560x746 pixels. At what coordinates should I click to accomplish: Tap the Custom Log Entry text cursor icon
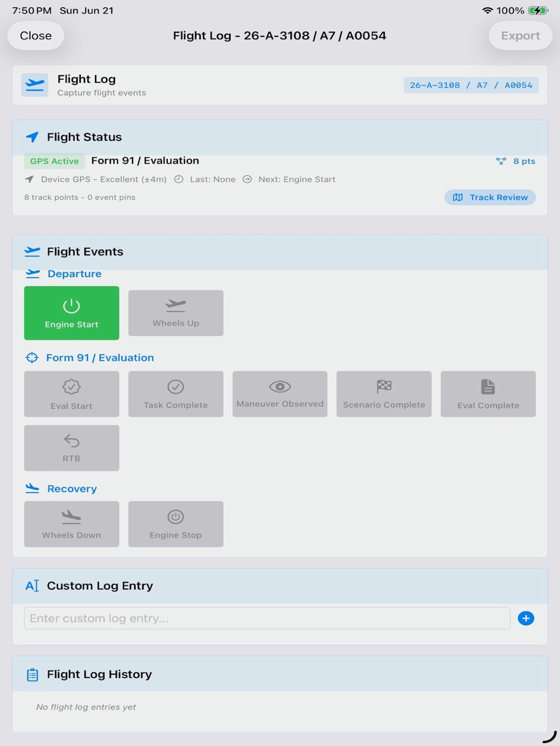32,586
